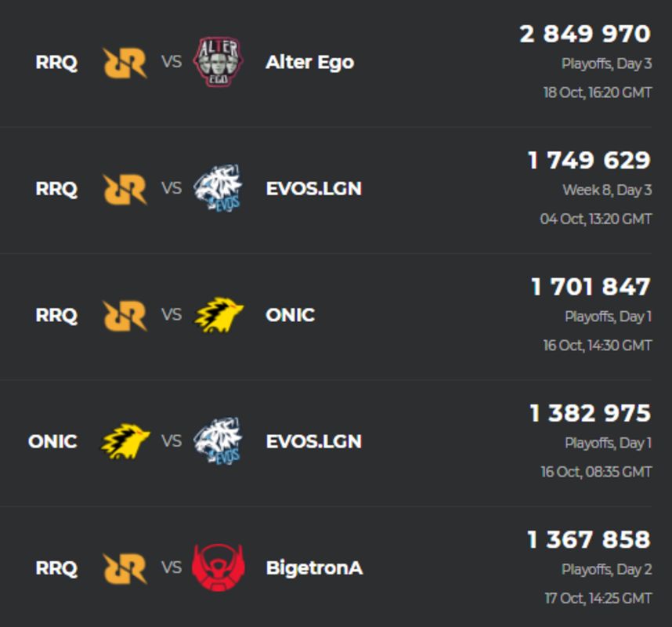Select the 2 849 970 viewers count
672x627 pixels.
pos(585,34)
